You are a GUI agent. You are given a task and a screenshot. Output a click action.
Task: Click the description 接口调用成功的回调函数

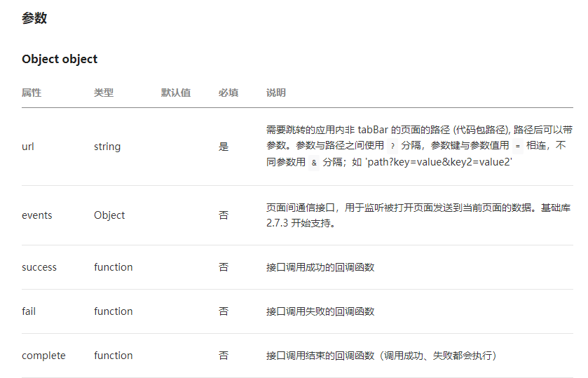pos(320,267)
